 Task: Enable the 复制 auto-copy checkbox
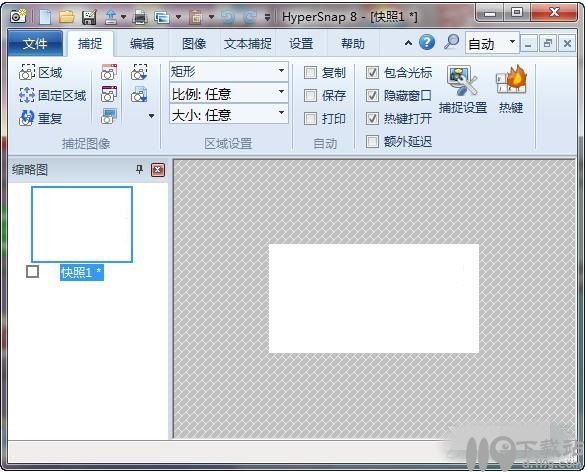coord(310,73)
